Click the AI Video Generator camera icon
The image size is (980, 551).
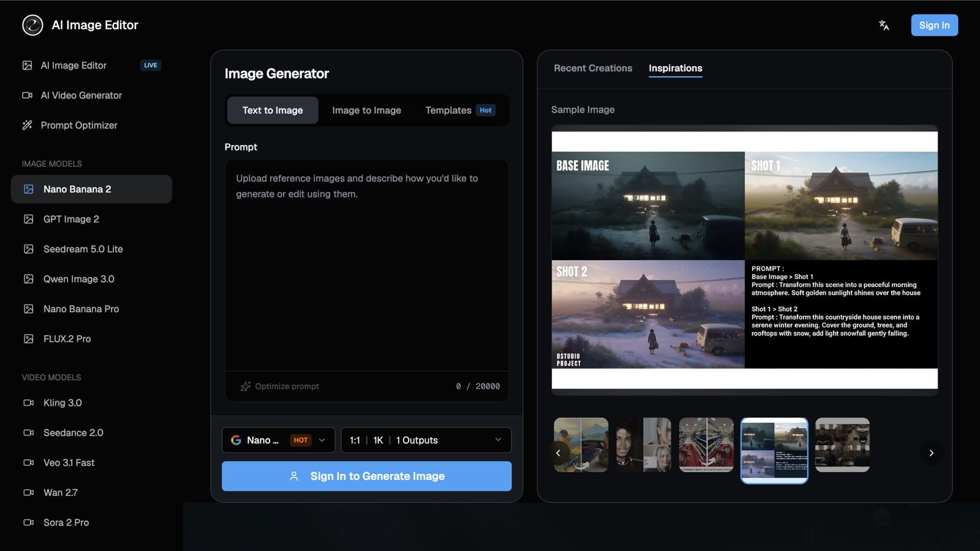28,96
